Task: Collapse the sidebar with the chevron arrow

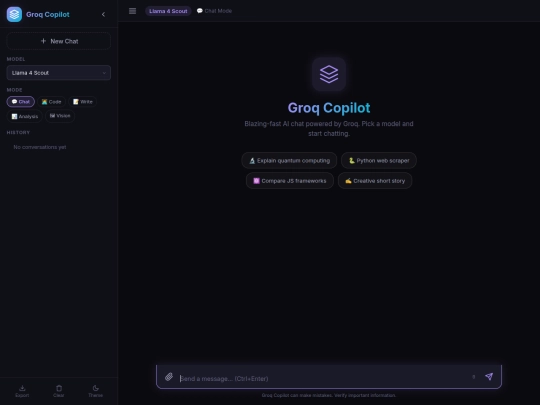Action: point(103,14)
